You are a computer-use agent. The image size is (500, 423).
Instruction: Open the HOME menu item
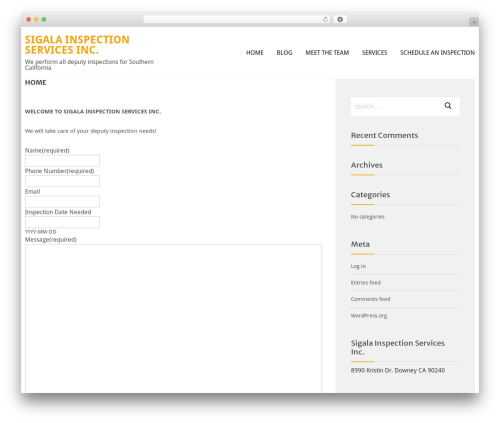coord(255,53)
